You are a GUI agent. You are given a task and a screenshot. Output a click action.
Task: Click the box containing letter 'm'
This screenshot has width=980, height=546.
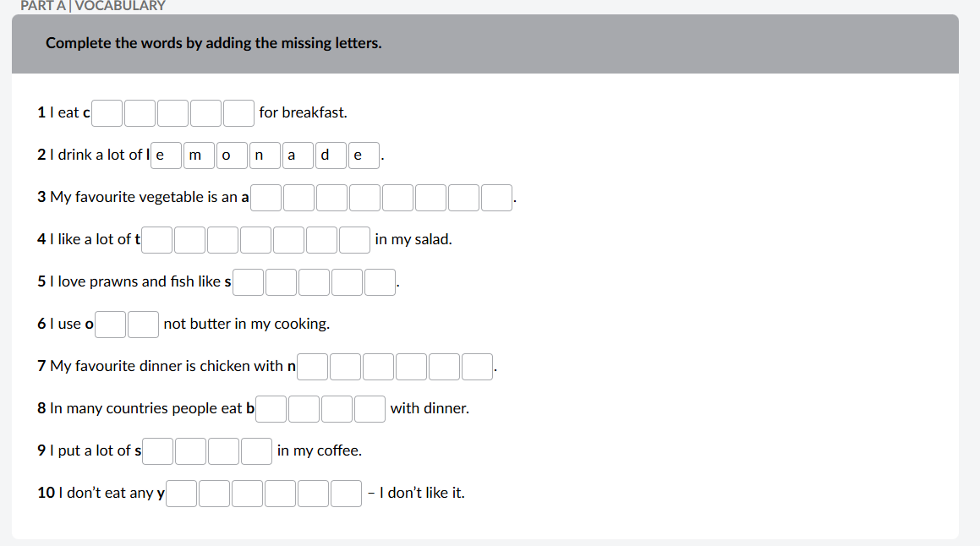tap(199, 155)
